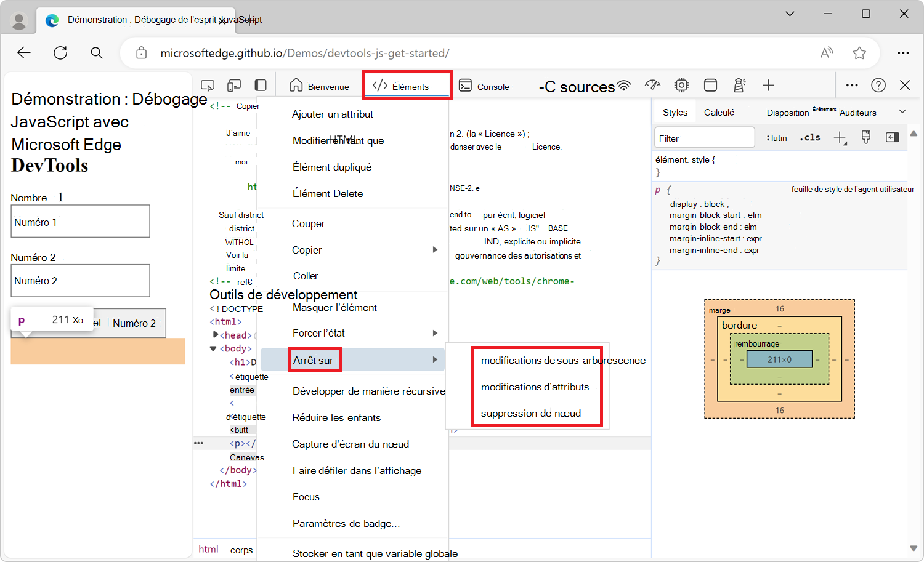The image size is (924, 562).
Task: Click the brush icon in the Styles pane
Action: pos(865,137)
